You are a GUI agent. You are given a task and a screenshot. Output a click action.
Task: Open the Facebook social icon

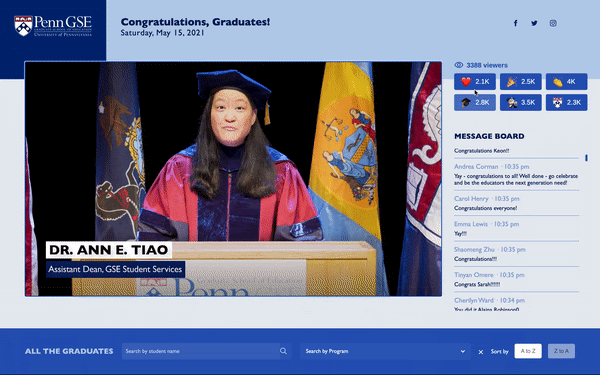pyautogui.click(x=515, y=23)
